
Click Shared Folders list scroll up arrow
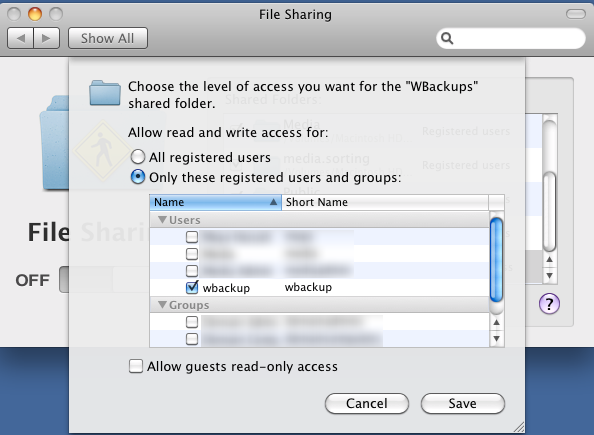549,260
